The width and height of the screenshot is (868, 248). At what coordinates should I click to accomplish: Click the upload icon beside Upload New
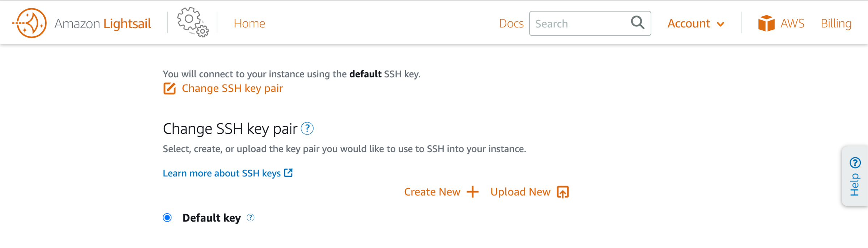(x=563, y=192)
